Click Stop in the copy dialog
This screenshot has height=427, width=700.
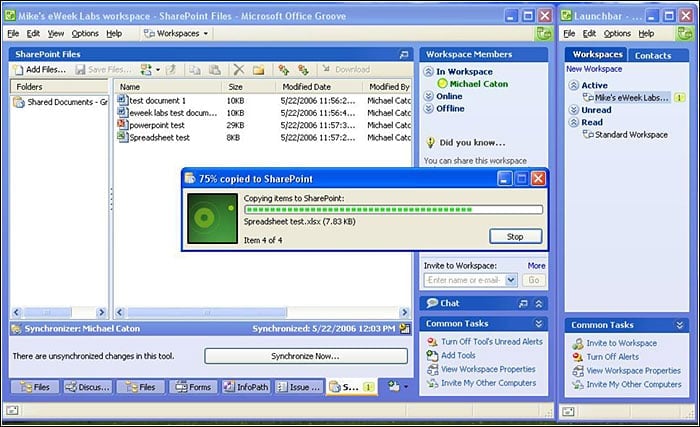(516, 237)
